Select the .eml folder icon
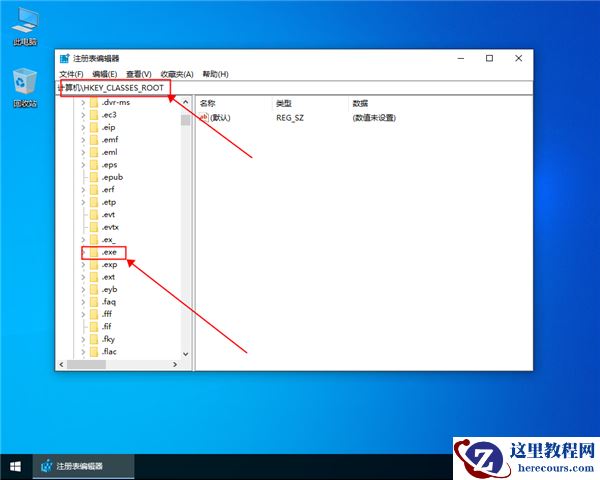This screenshot has height=480, width=600. click(x=94, y=152)
